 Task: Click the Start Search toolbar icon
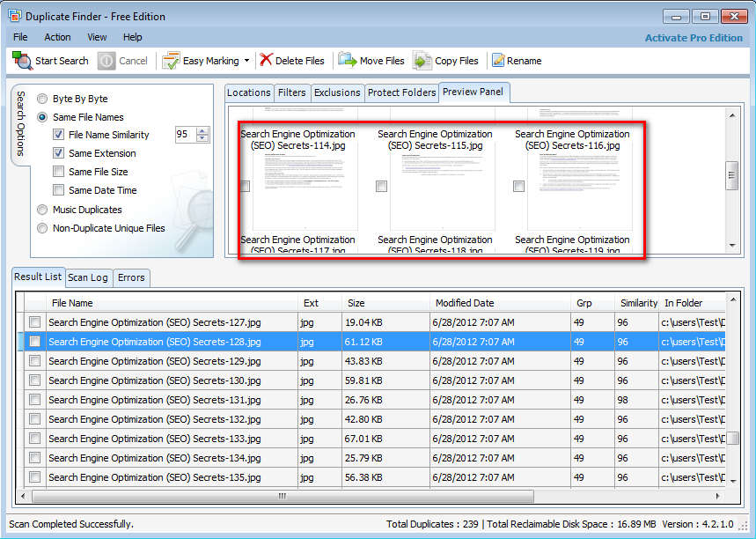(x=22, y=61)
